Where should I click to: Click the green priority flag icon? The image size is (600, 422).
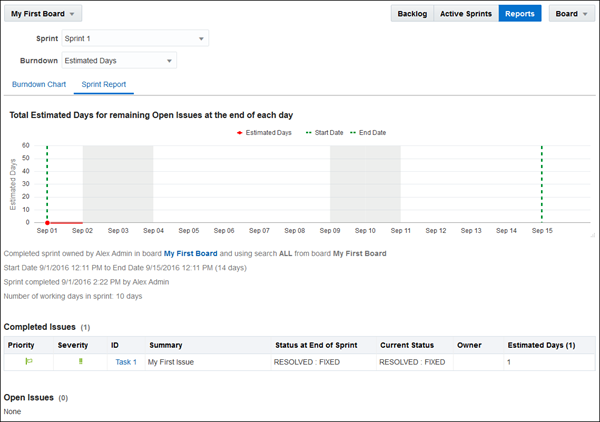tap(29, 362)
